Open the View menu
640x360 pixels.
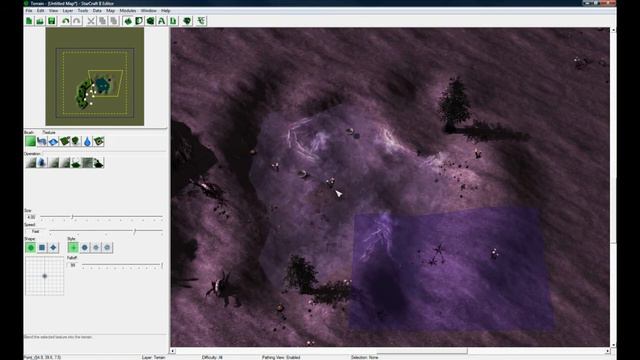pos(53,11)
